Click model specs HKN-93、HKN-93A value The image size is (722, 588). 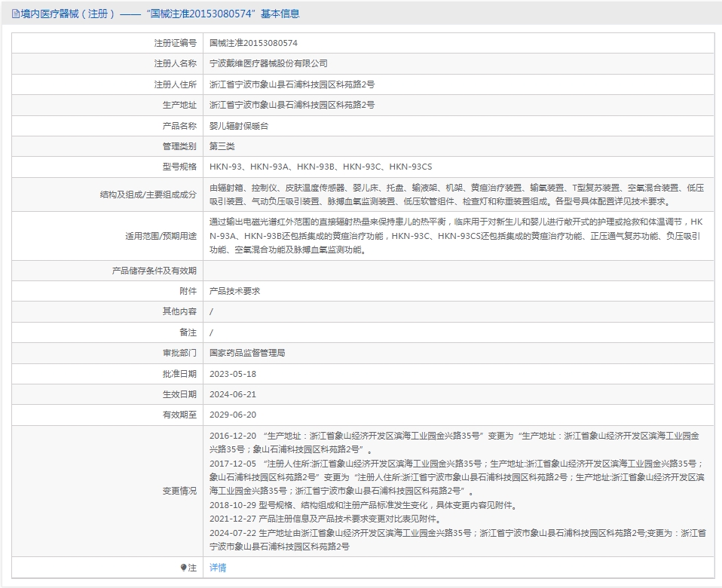tap(320, 167)
